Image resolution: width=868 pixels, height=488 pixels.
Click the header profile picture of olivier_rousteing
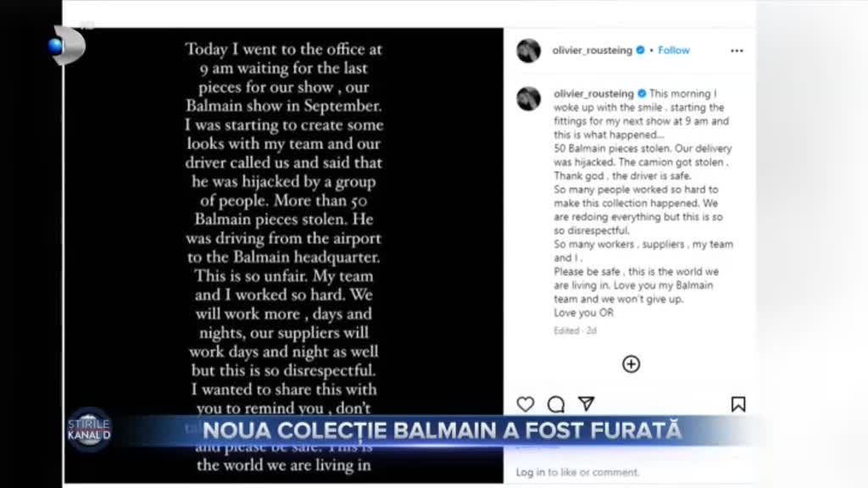529,51
